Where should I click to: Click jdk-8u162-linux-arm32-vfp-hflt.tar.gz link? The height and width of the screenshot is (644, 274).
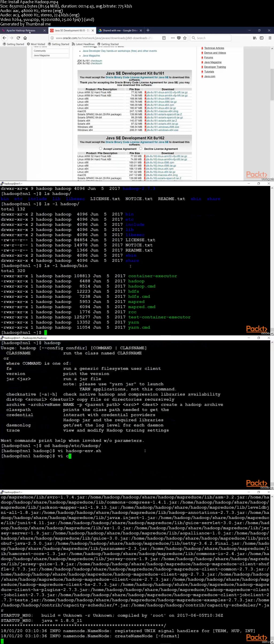coord(166,156)
